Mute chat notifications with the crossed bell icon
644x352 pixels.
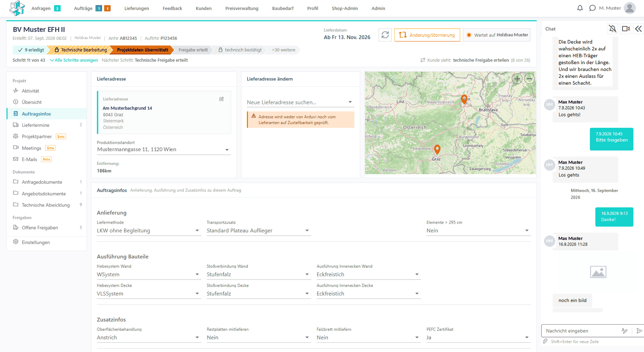[x=612, y=29]
